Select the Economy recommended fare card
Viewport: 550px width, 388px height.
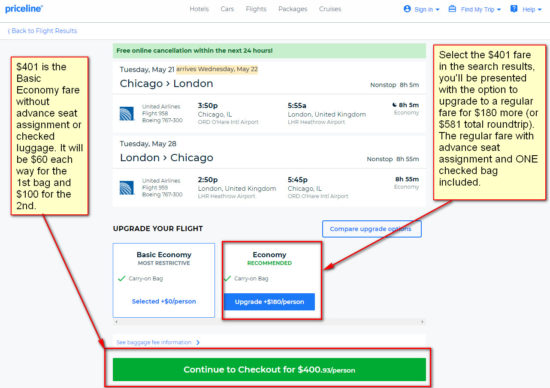[269, 280]
